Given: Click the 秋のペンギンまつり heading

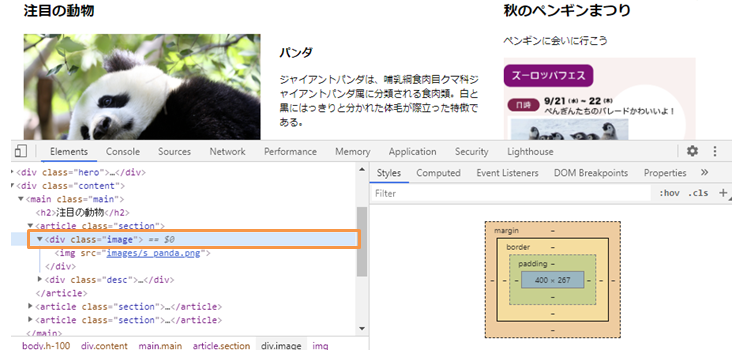Looking at the screenshot, I should (567, 10).
